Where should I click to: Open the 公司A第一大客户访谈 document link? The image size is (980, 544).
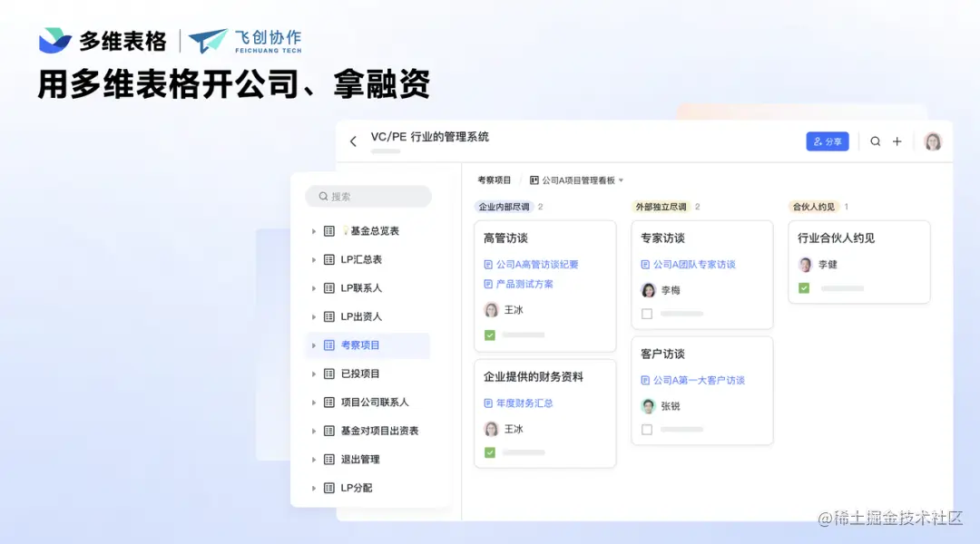click(693, 381)
